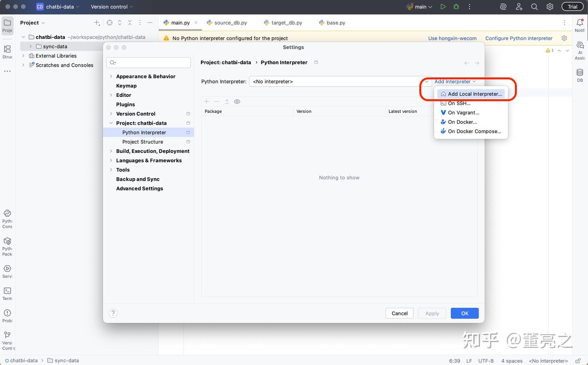Expand Appearance & Behavior settings
This screenshot has height=365, width=588.
point(111,76)
